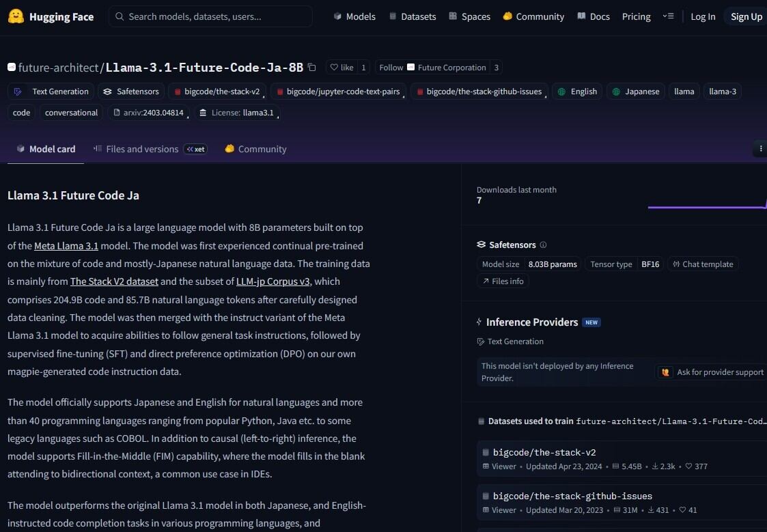The image size is (767, 532).
Task: Open the bigcode/the-stack-github-issues dataset card
Action: coord(622,502)
